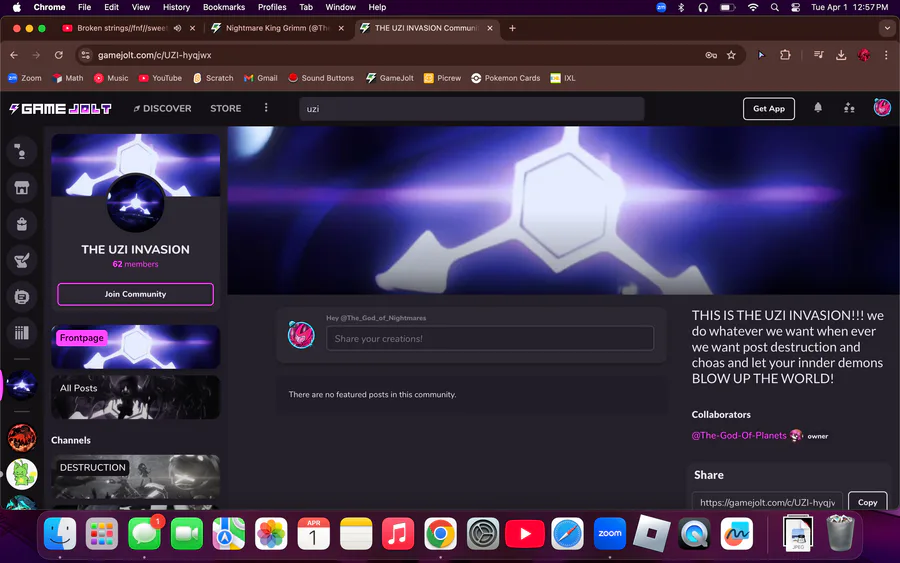Click the user avatar beside the post box
900x563 pixels.
pos(301,335)
